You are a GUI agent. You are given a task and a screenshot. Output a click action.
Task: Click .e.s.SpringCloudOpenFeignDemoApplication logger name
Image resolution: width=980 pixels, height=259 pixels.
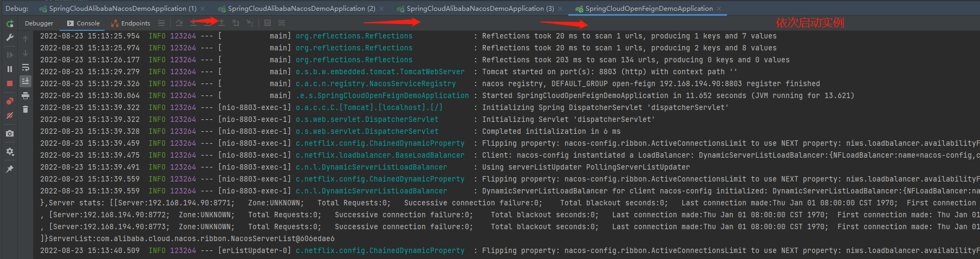[382, 95]
